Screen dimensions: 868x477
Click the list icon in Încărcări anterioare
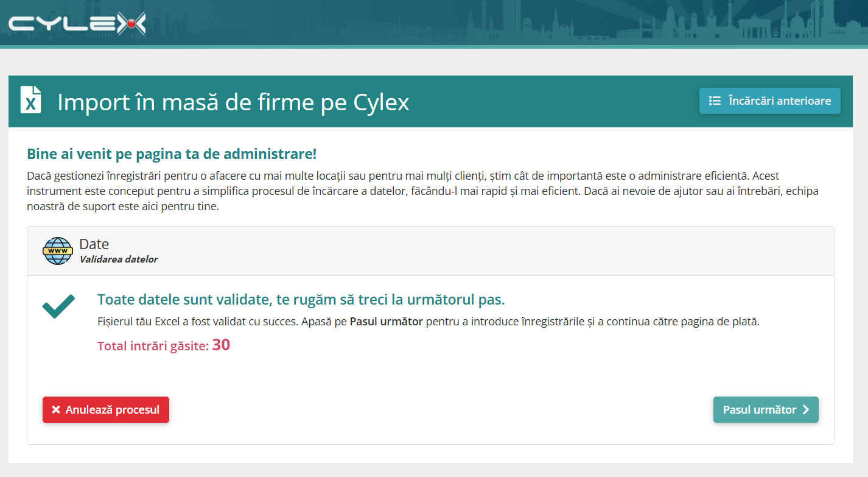coord(715,101)
